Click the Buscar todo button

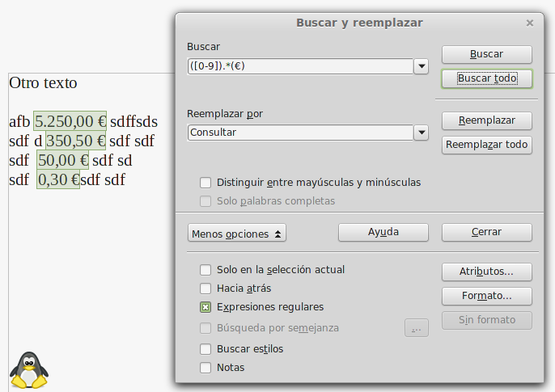click(x=487, y=78)
